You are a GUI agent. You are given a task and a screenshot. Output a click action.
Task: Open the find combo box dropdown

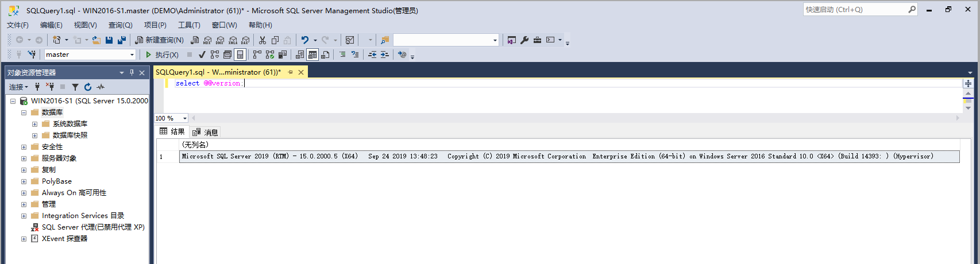click(495, 40)
